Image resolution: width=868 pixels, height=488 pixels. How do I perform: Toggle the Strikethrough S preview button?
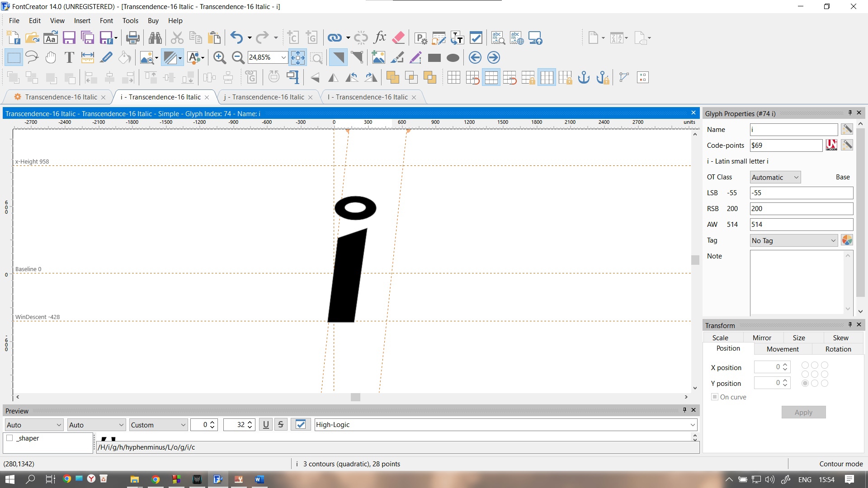click(281, 425)
